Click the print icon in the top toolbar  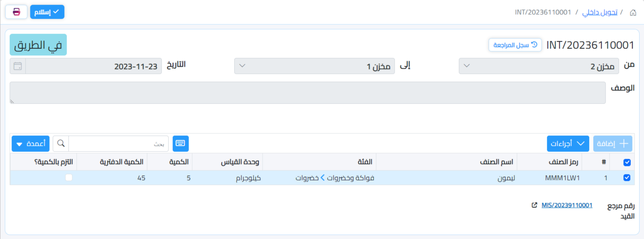coord(16,12)
